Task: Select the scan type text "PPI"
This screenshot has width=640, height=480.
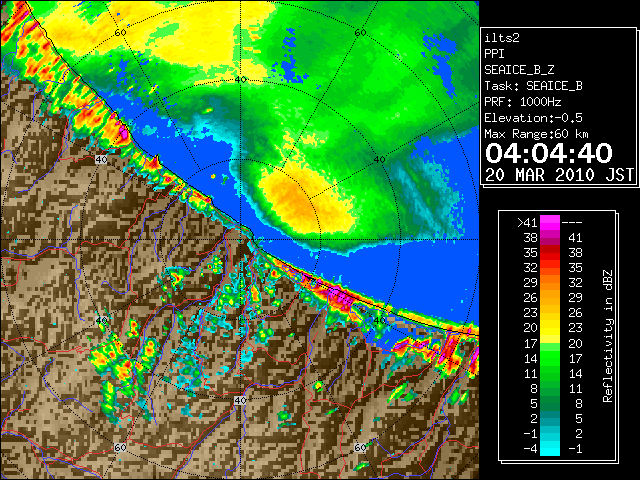Action: [494, 54]
